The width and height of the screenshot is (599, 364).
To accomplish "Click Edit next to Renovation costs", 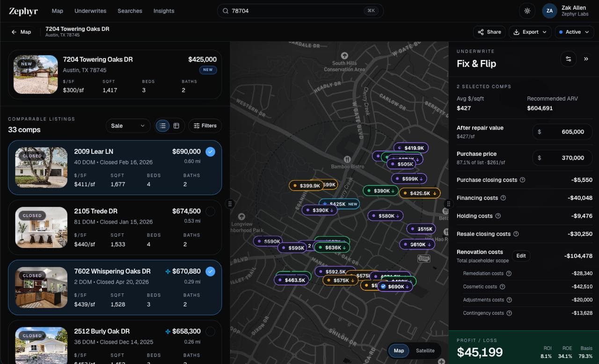I will [521, 256].
